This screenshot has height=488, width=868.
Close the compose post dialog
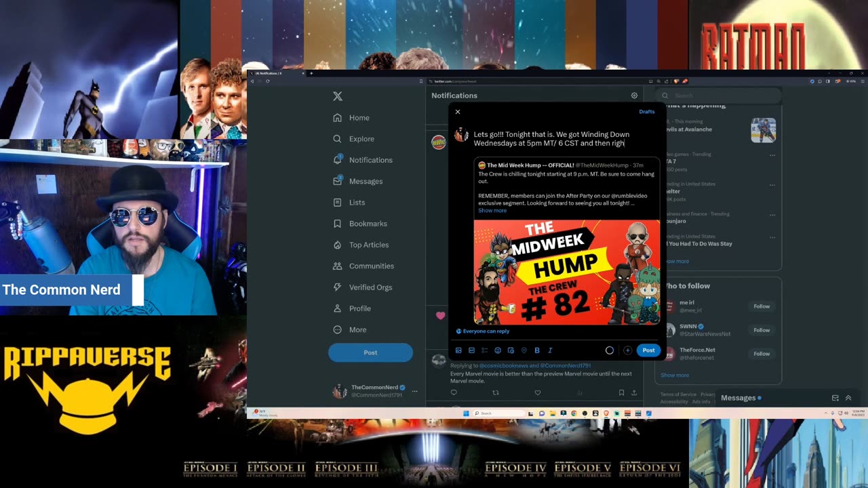click(458, 112)
